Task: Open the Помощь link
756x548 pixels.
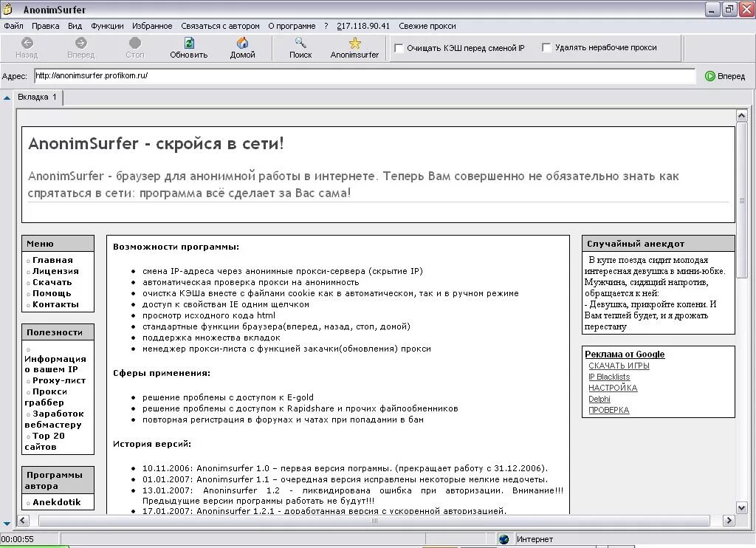Action: pyautogui.click(x=52, y=293)
